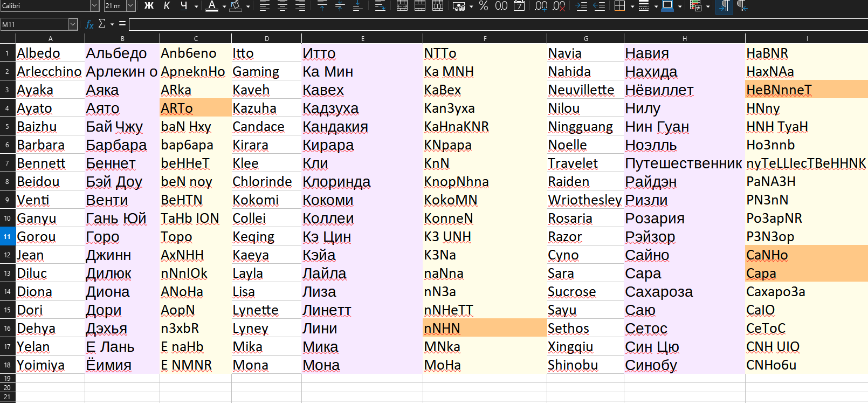
Task: Toggle underline formatting (Ч)
Action: [184, 6]
